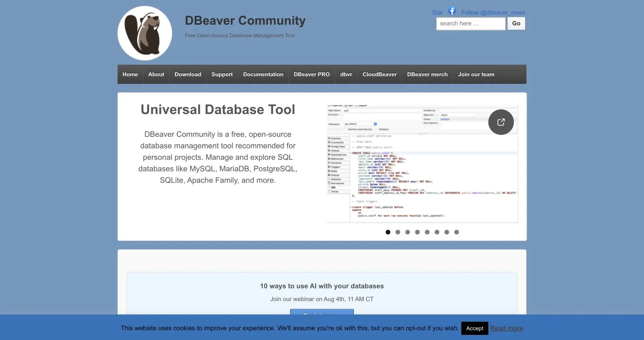Click the DBeaver beaver logo
This screenshot has height=340, width=644.
[145, 33]
